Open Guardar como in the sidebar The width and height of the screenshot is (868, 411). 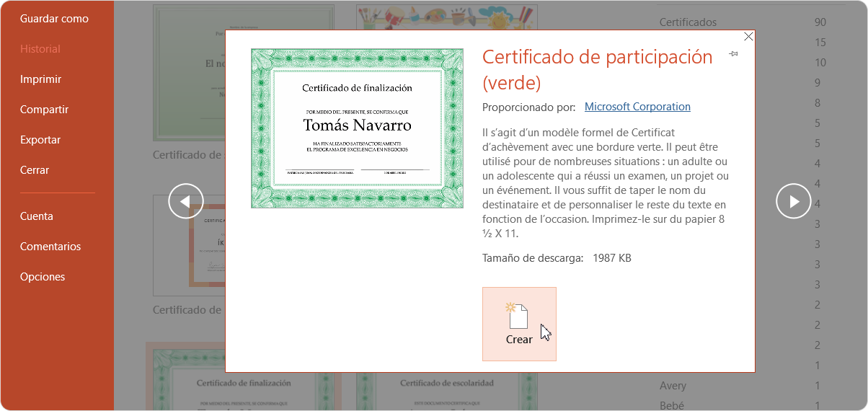coord(54,19)
